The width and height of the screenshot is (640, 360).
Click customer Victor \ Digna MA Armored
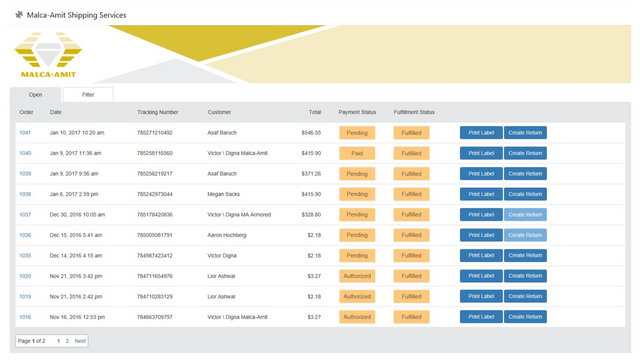coord(239,214)
